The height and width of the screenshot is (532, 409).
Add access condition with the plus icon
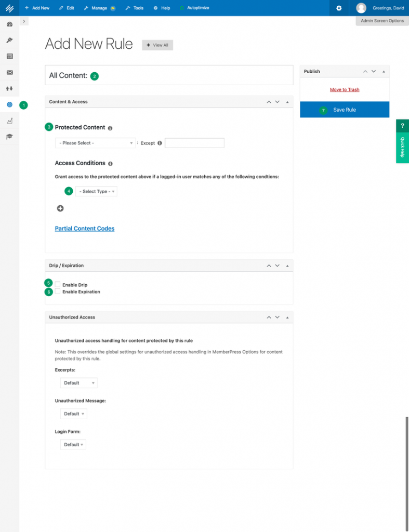[x=60, y=208]
